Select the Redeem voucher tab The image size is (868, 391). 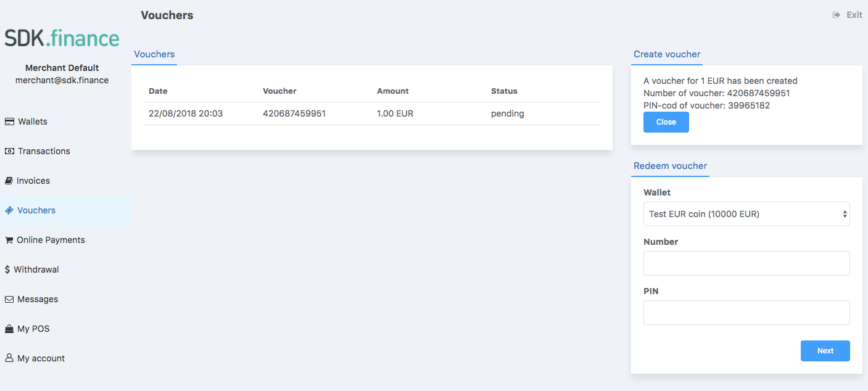670,166
